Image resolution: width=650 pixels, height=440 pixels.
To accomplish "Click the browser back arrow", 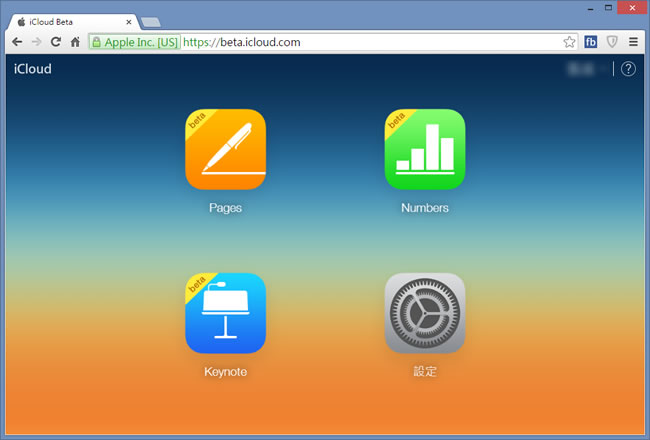I will (17, 42).
